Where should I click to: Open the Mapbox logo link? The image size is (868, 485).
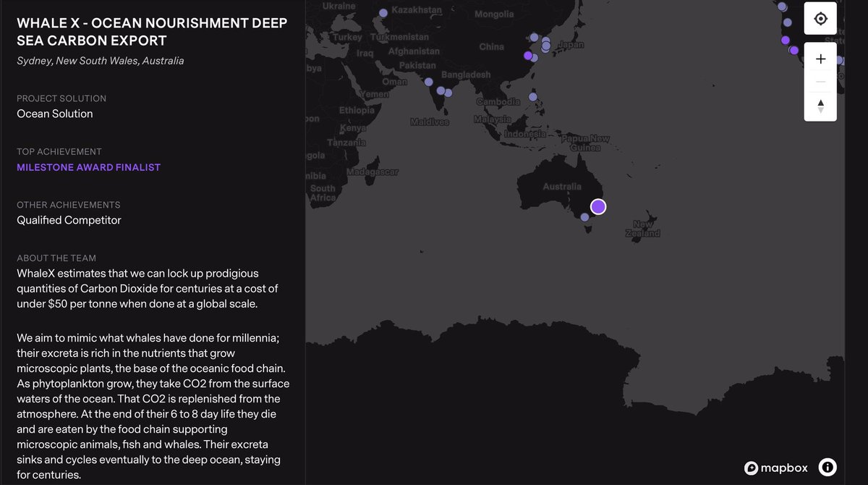776,468
